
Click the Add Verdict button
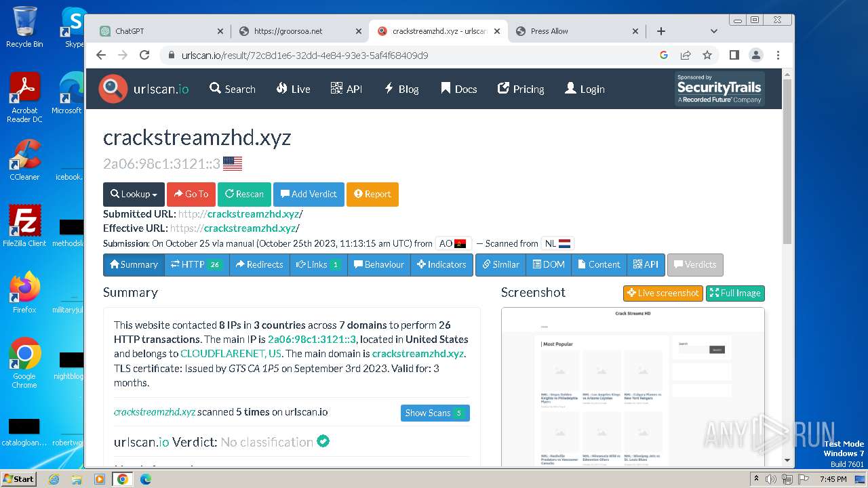click(309, 195)
